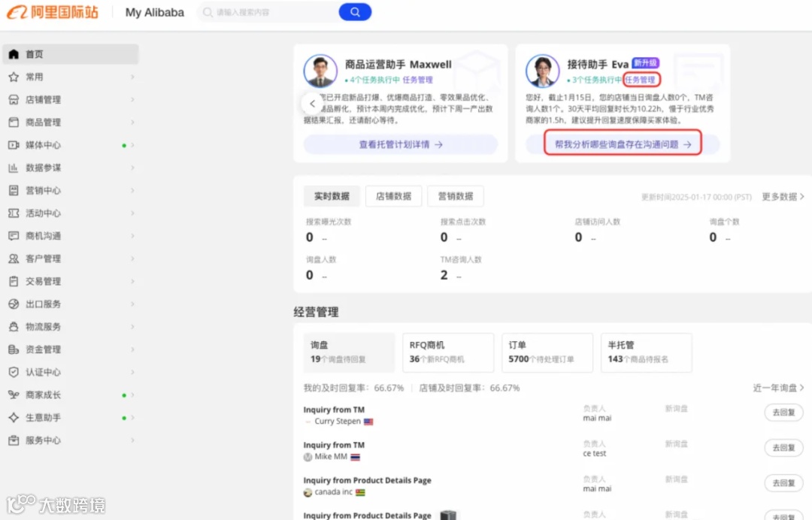
Task: Click the 生意助手 green notification dot
Action: (124, 418)
